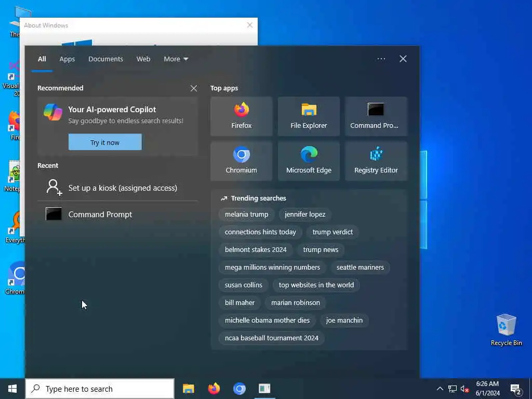532x399 pixels.
Task: Switch to the Documents search tab
Action: point(106,59)
